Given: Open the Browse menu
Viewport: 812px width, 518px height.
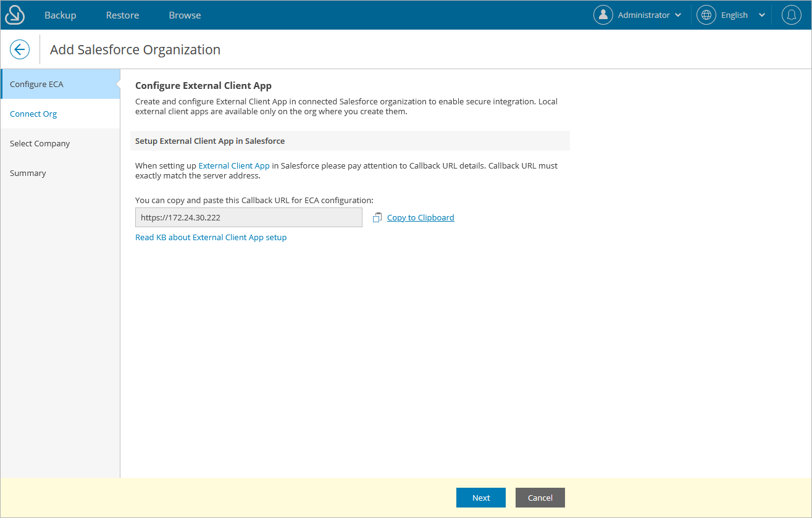Looking at the screenshot, I should (x=184, y=14).
